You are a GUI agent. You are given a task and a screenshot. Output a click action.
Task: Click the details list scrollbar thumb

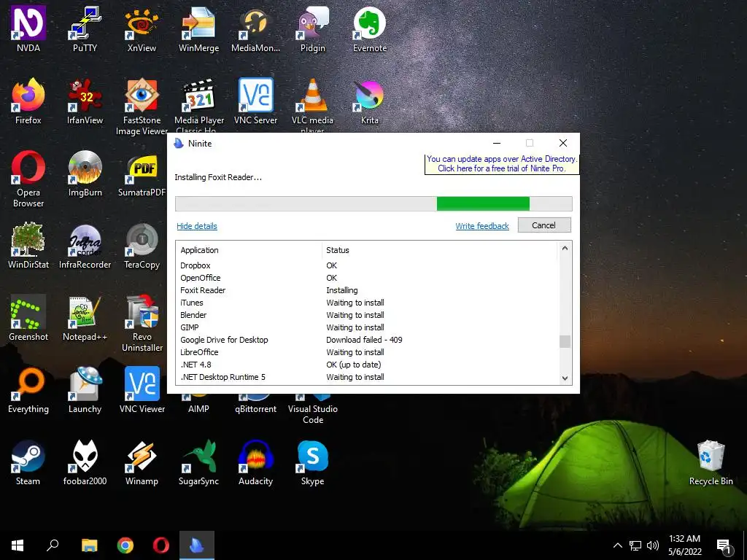(565, 341)
